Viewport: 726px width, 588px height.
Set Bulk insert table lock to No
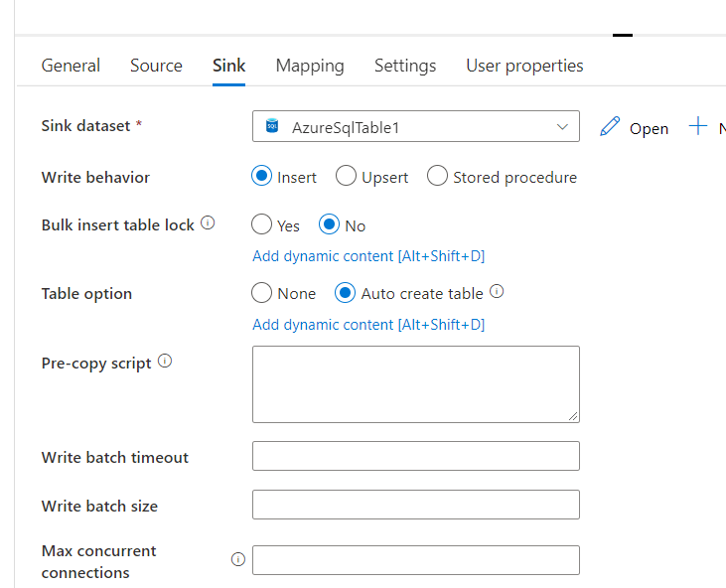pos(329,224)
